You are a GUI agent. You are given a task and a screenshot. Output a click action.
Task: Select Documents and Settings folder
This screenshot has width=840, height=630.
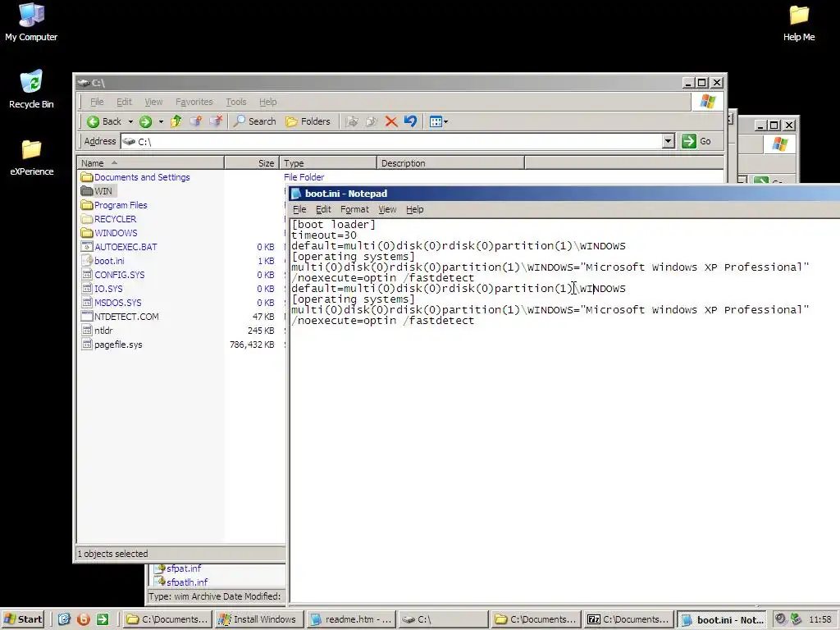click(135, 177)
